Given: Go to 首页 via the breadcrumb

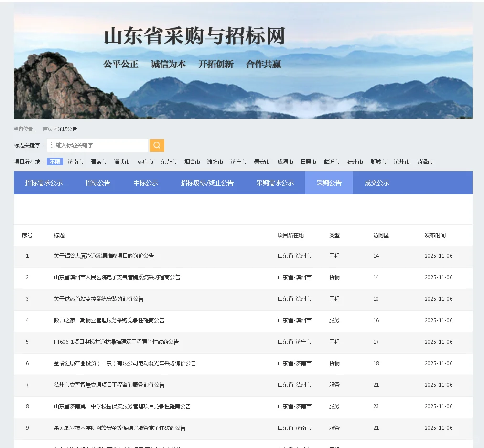Looking at the screenshot, I should click(47, 129).
